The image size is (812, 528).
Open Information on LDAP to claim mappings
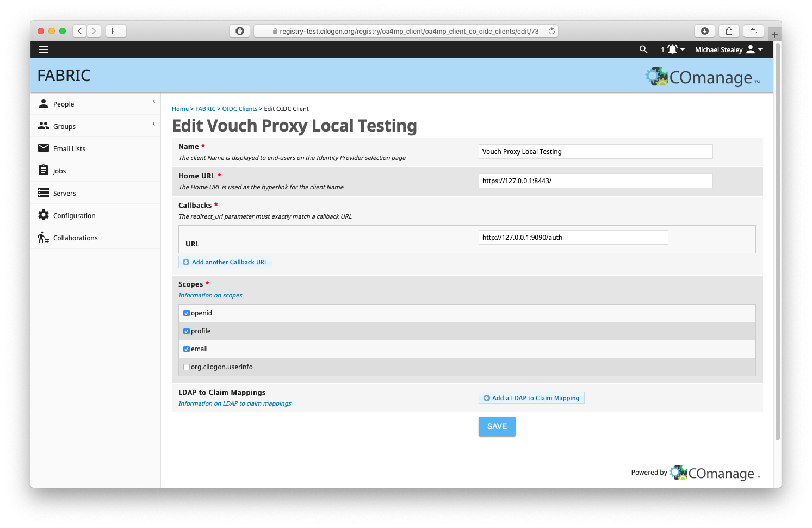[235, 403]
